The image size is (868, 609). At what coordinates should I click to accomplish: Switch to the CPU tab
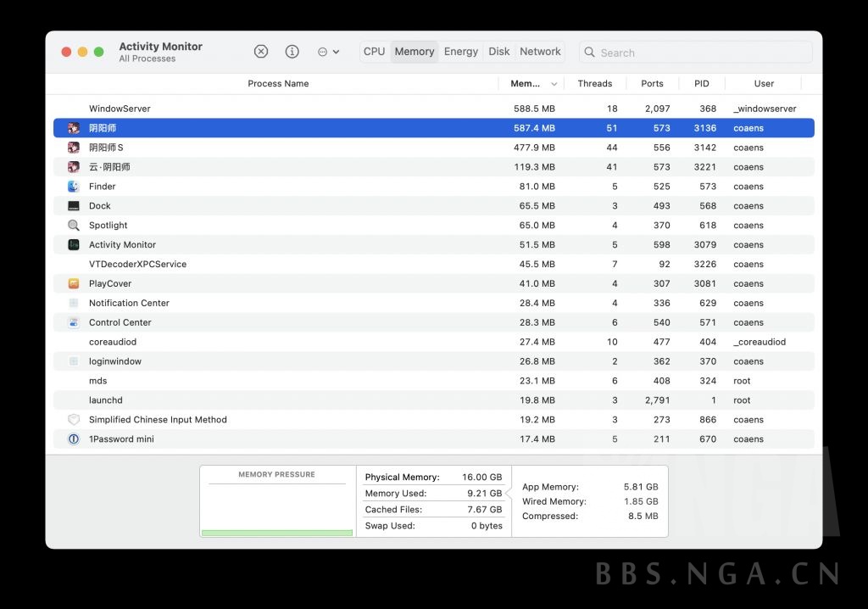[374, 52]
